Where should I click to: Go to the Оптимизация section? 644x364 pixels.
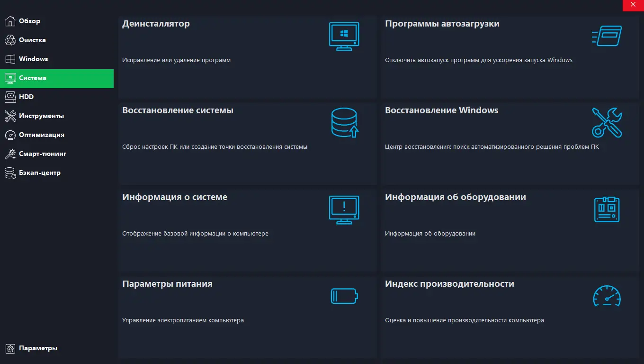[57, 135]
